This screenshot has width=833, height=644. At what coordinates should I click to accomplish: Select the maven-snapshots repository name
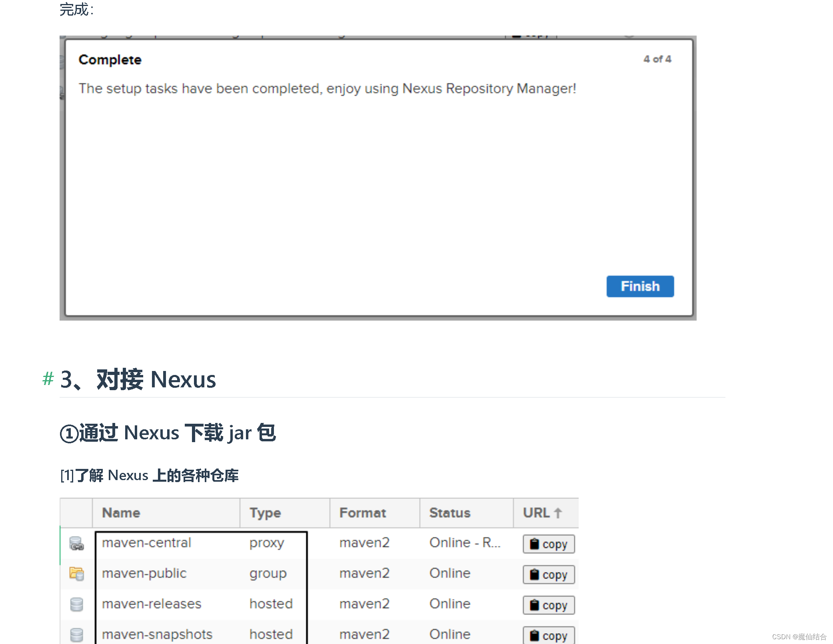click(157, 634)
